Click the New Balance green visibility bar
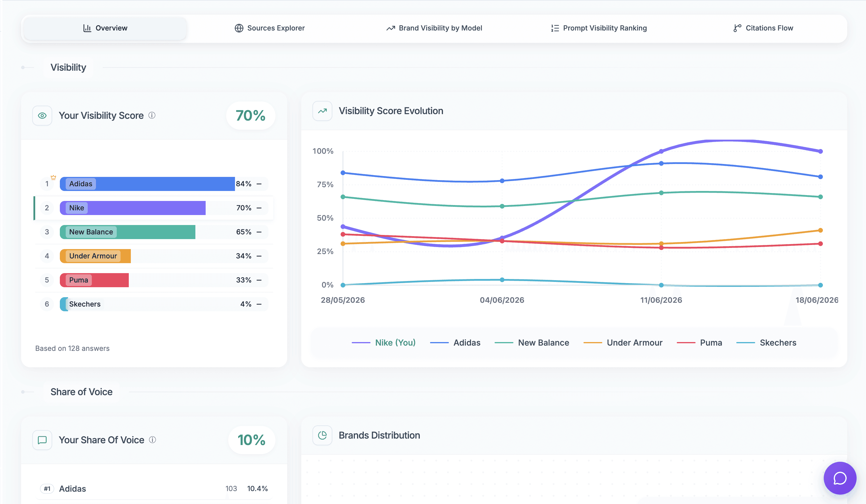Viewport: 866px width, 504px height. [x=128, y=232]
